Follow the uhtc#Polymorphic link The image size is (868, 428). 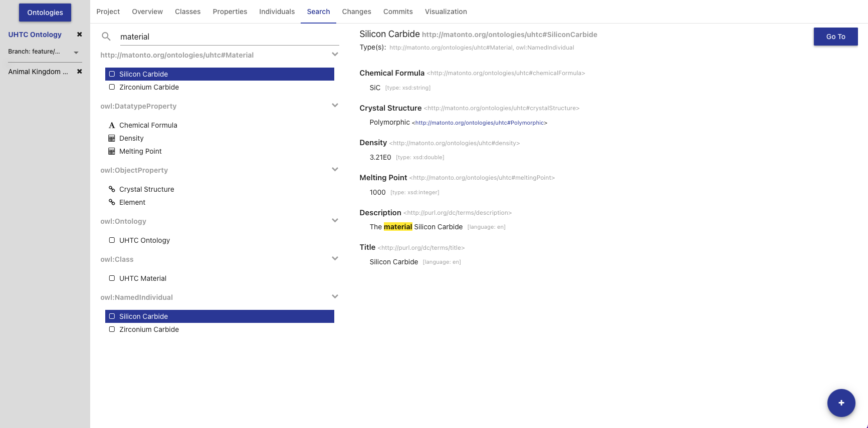pos(480,123)
